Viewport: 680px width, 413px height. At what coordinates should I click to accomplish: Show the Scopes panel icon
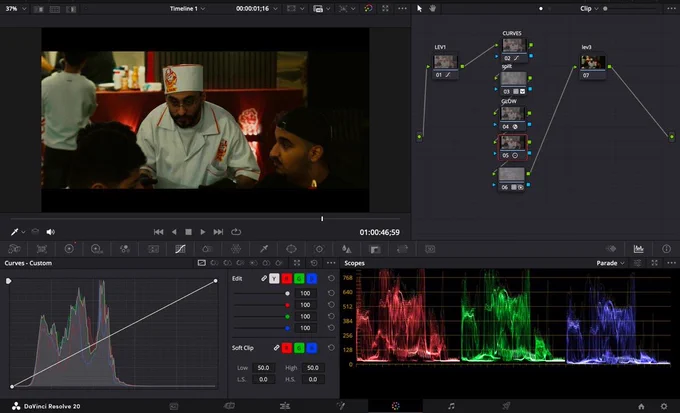638,249
